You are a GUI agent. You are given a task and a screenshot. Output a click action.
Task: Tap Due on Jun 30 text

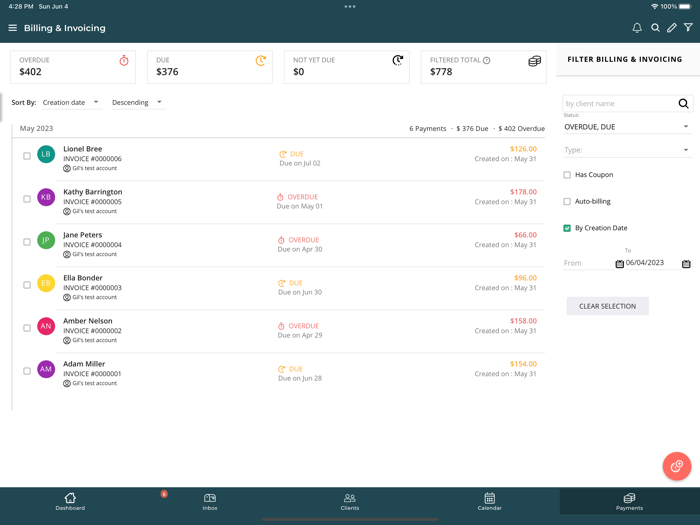(x=300, y=292)
